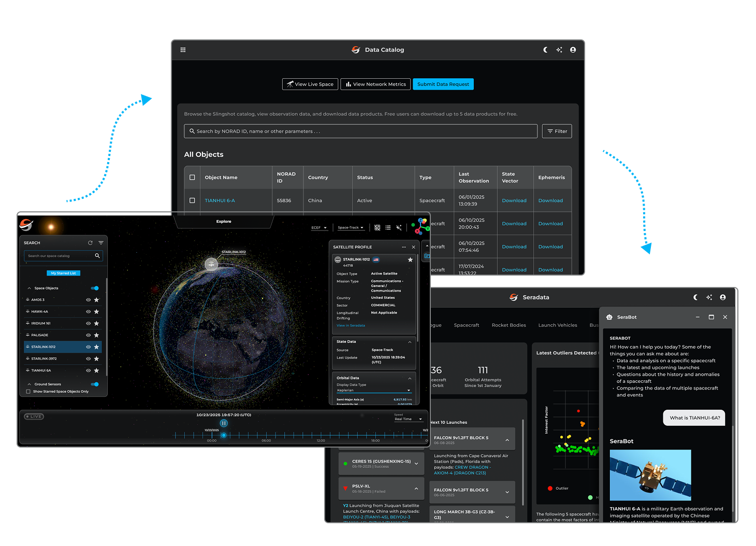The image size is (756, 546).
Task: Toggle dark mode moon icon in Data Catalog
Action: [x=545, y=50]
